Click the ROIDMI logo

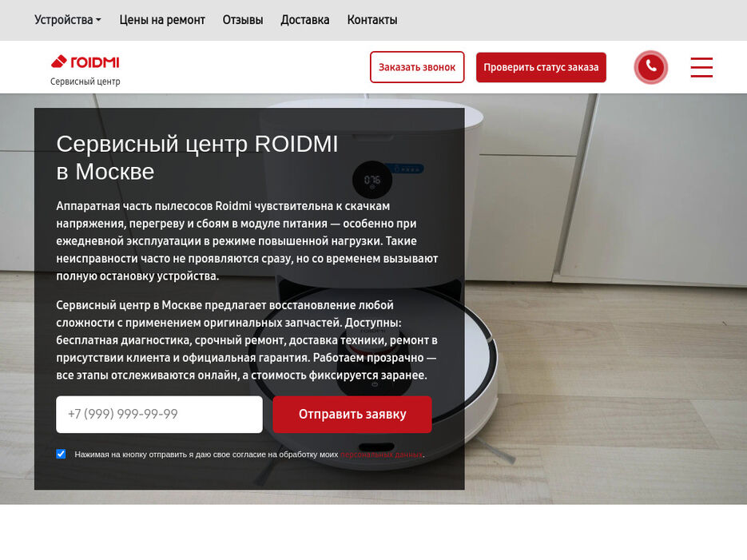pyautogui.click(x=85, y=62)
